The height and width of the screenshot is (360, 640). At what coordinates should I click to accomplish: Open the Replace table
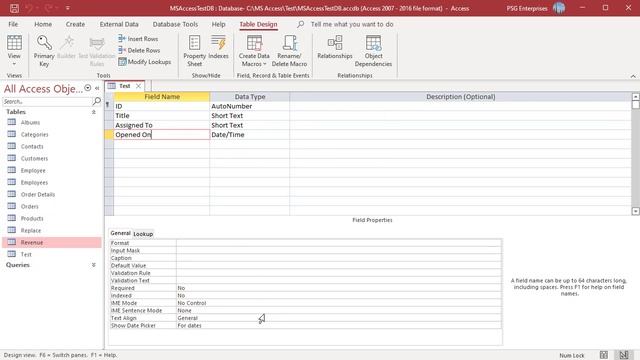[x=31, y=231]
